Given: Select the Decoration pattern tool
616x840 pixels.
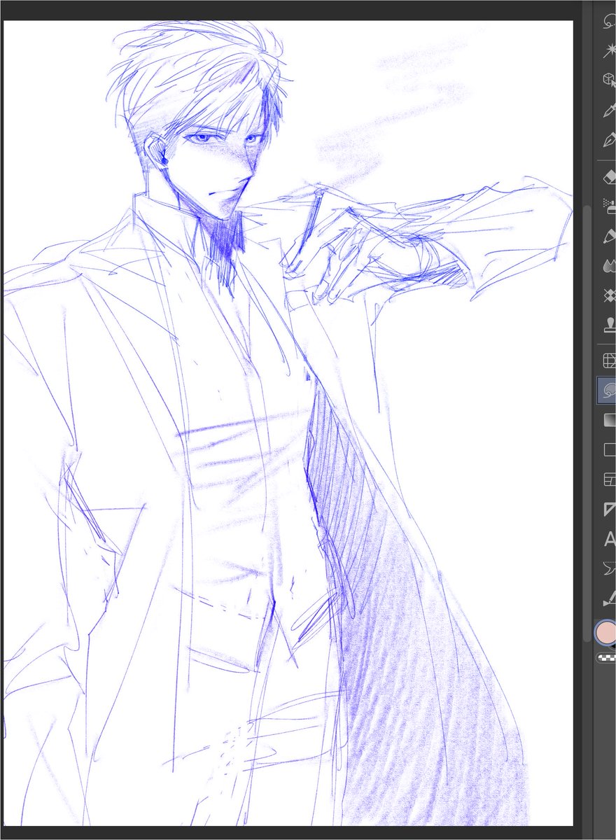Looking at the screenshot, I should pos(608,295).
